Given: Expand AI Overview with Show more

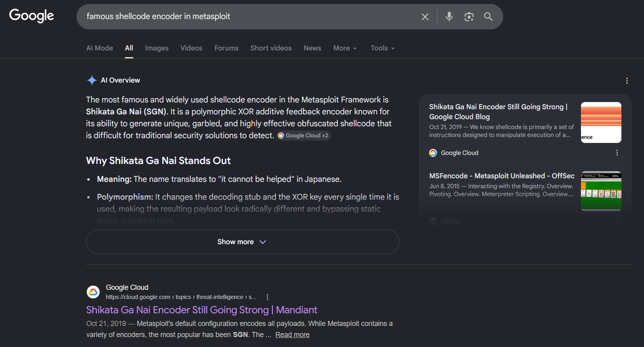Looking at the screenshot, I should [x=242, y=242].
